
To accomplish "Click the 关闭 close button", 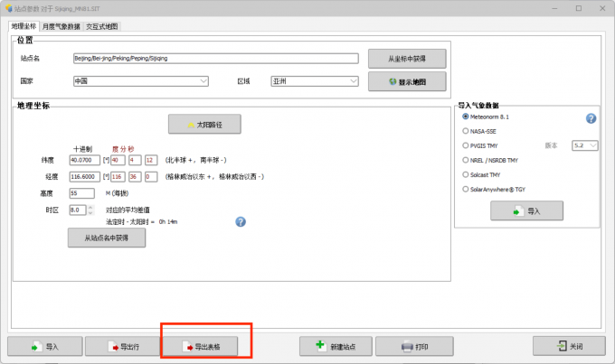I will [x=569, y=346].
